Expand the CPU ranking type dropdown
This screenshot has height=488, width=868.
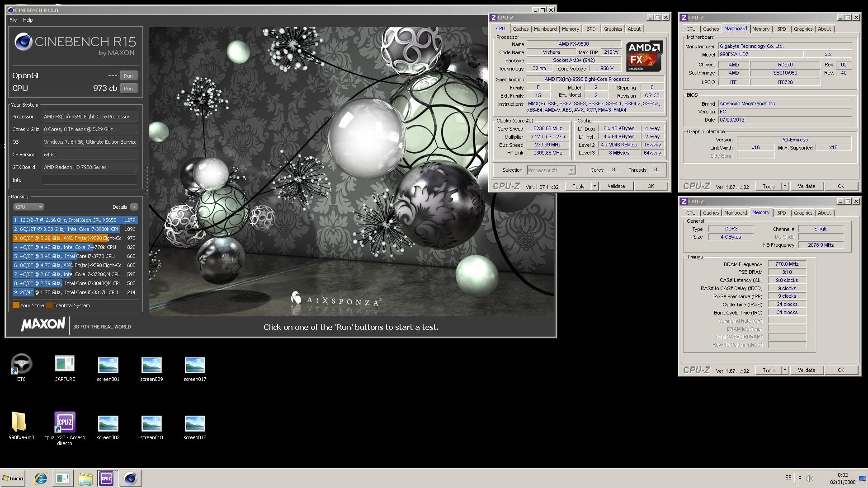point(28,207)
